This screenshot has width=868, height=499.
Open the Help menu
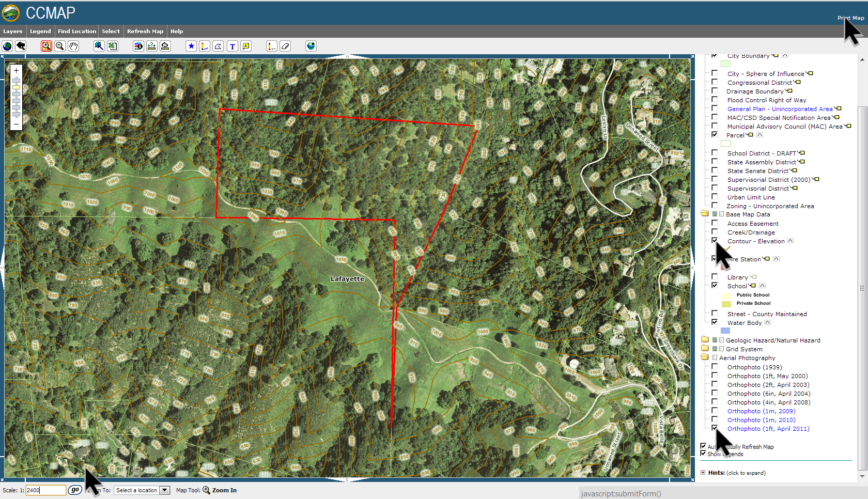coord(177,31)
